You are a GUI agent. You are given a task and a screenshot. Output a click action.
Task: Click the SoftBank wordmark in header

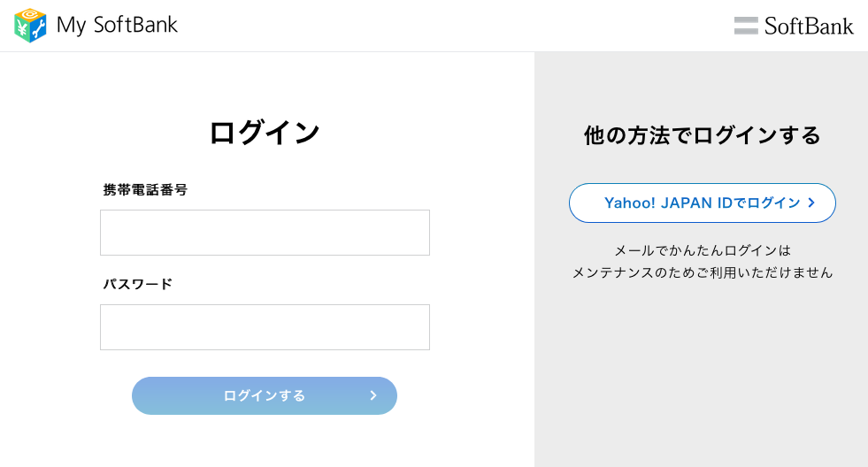pos(809,26)
